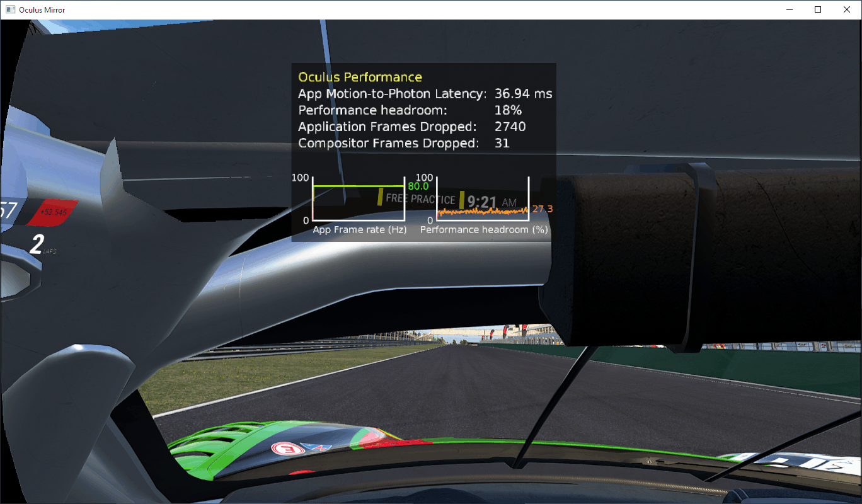Select the "Compositor Frames Dropped:" label
The image size is (862, 504).
click(x=388, y=143)
